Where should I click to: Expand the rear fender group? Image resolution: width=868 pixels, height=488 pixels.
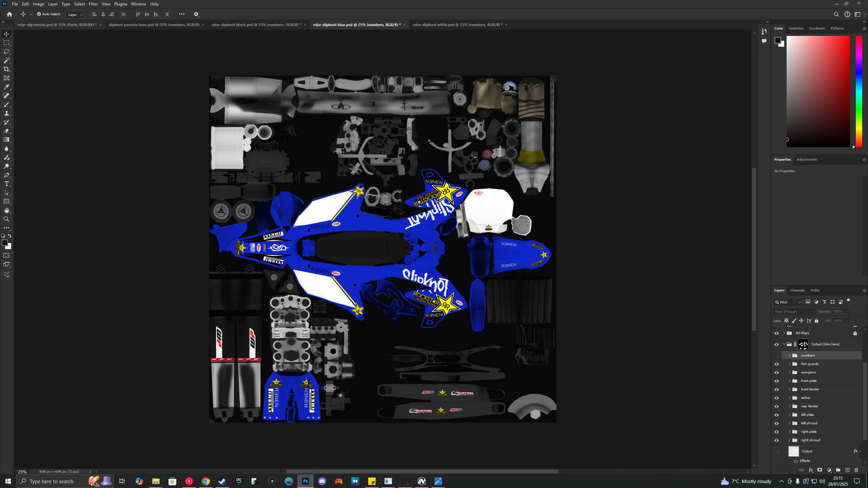click(x=789, y=406)
